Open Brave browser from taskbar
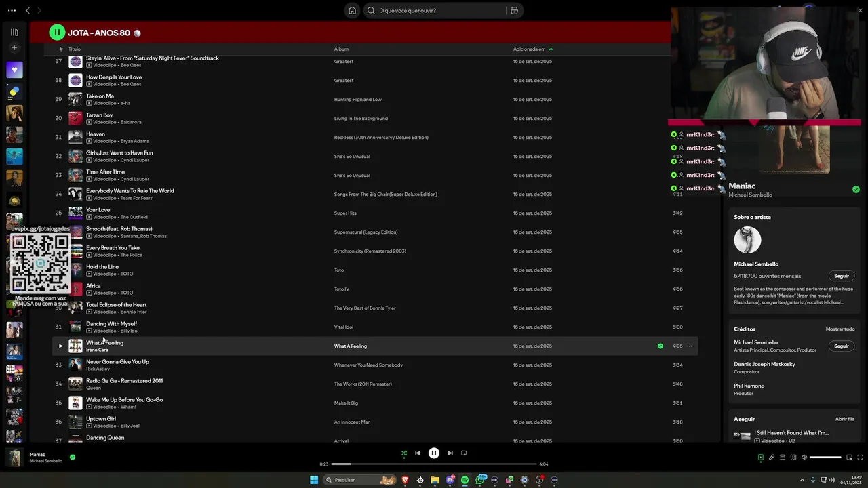This screenshot has height=488, width=868. tap(405, 480)
